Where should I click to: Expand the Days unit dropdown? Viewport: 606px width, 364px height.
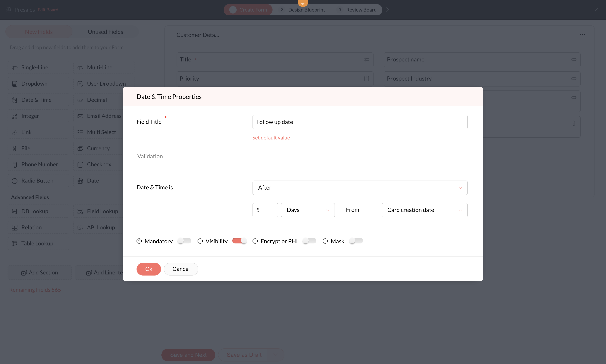click(x=308, y=210)
